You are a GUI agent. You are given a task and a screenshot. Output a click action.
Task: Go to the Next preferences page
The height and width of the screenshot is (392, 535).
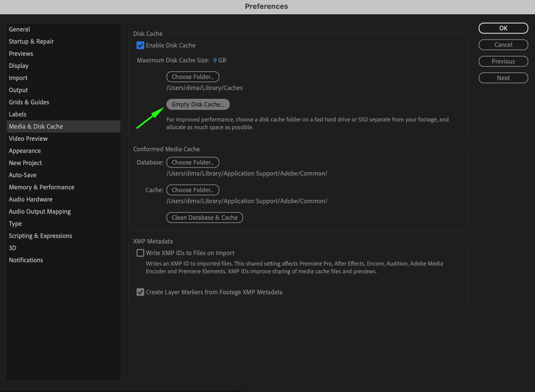[x=503, y=78]
